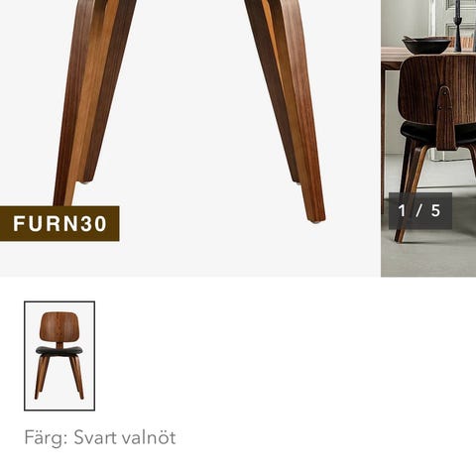Click the black seat cushion in room photo

pos(438,134)
